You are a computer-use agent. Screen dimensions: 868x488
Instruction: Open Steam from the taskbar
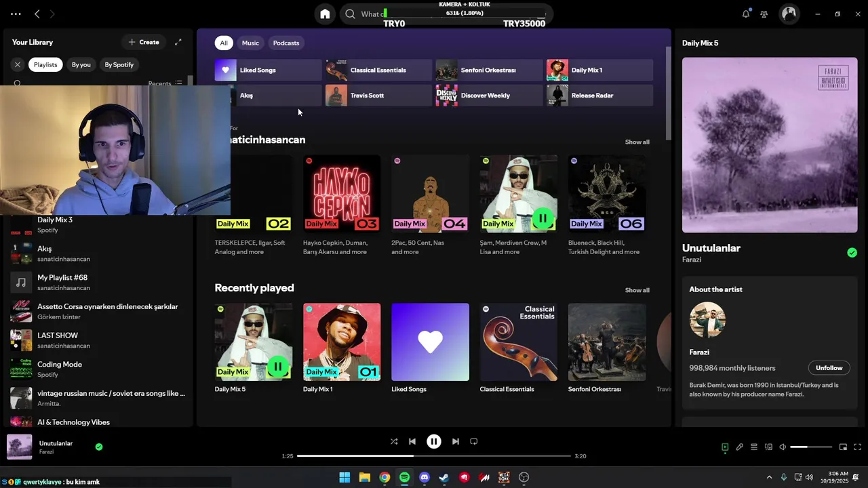click(444, 477)
